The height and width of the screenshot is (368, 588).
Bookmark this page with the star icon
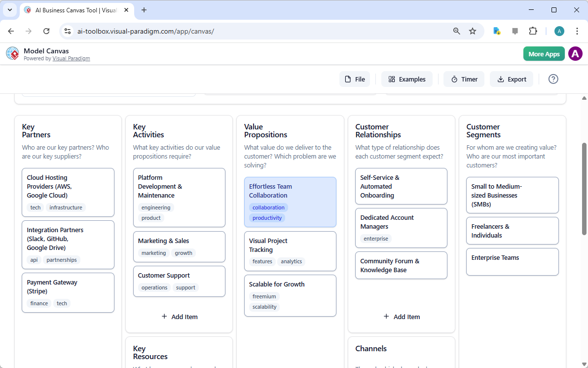pos(473,31)
